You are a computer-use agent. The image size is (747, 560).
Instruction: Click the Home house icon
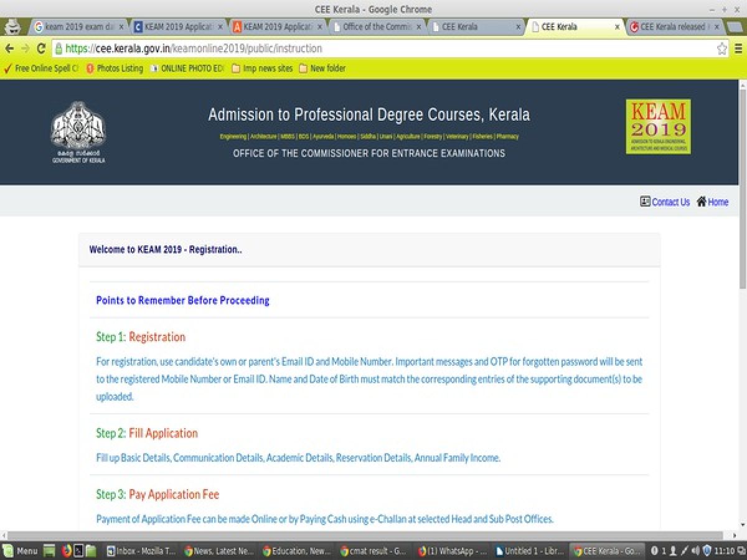(x=702, y=202)
